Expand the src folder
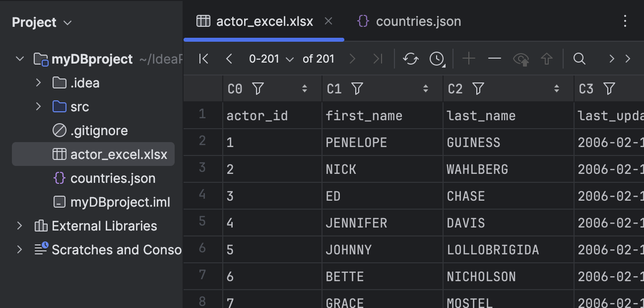Image resolution: width=644 pixels, height=308 pixels. (39, 106)
